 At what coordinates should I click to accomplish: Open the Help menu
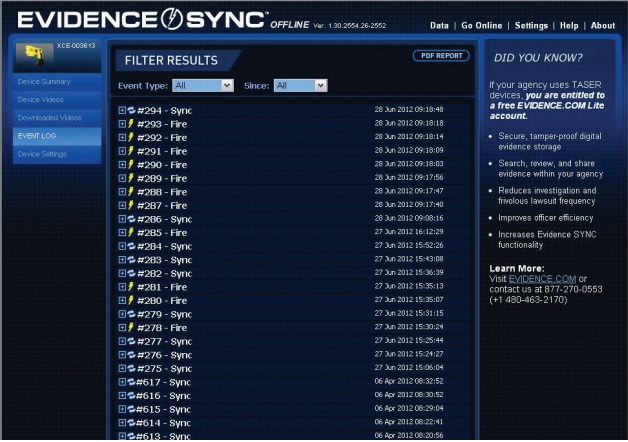point(569,26)
